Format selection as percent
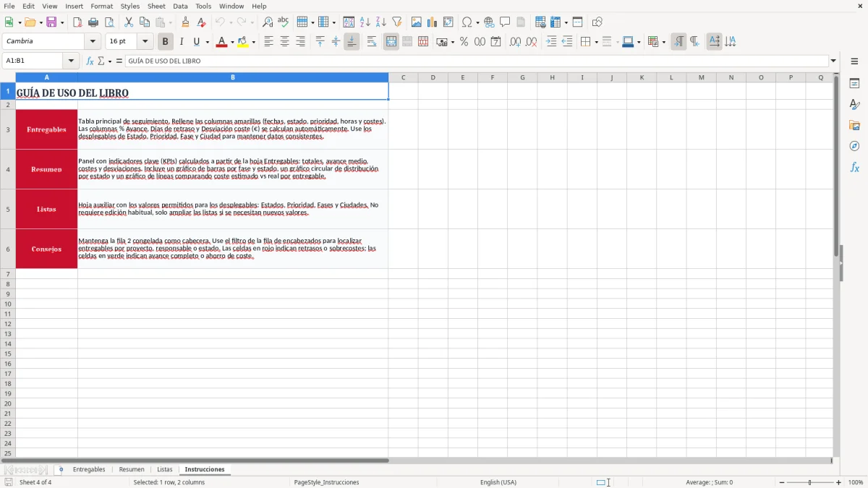 [x=464, y=42]
